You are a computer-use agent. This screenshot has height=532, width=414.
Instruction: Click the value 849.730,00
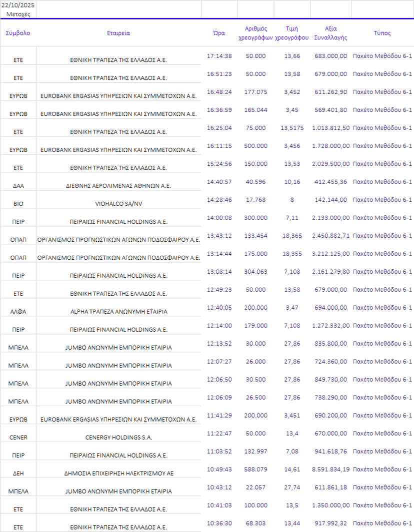331,380
